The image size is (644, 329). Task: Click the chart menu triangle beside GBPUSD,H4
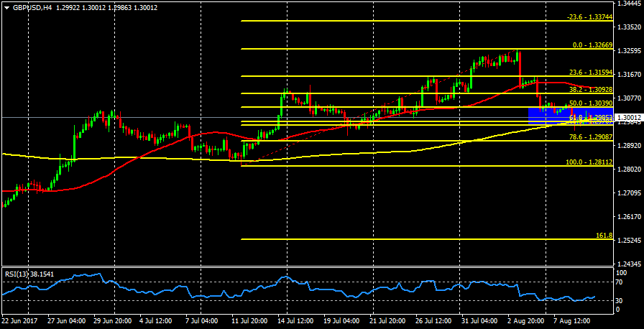[6, 8]
